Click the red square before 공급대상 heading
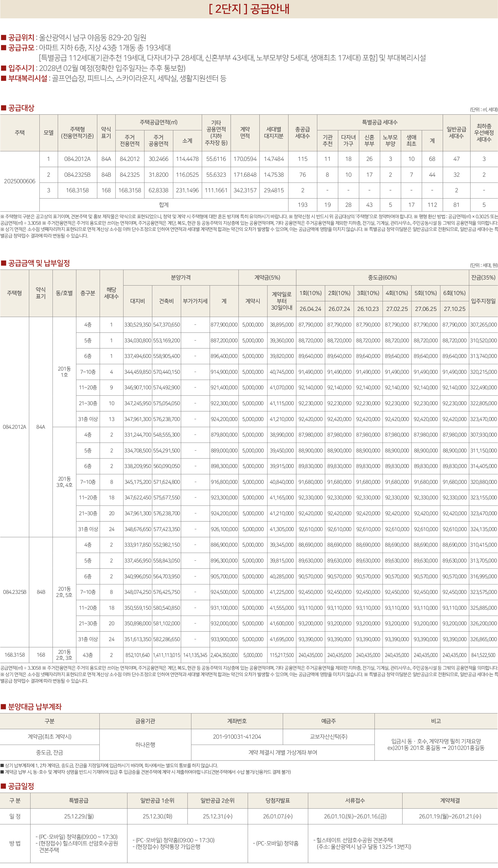Viewport: 498px width, 868px height. [3, 108]
